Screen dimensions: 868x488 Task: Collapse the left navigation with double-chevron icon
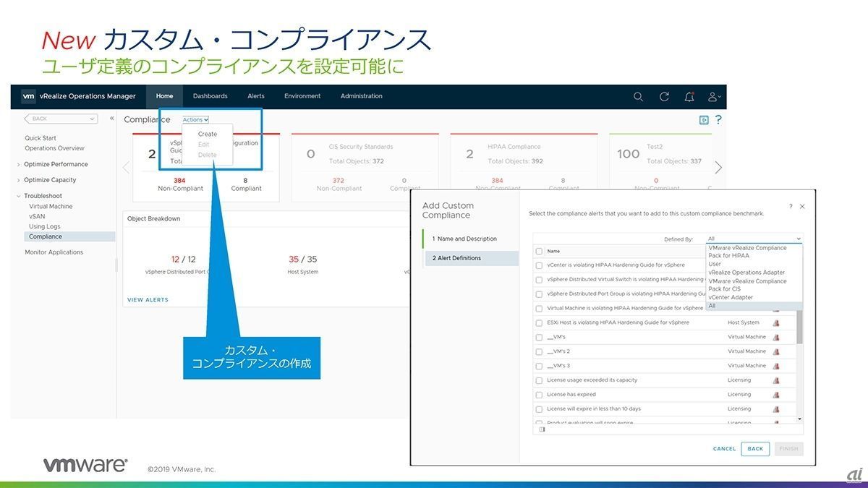pyautogui.click(x=112, y=119)
